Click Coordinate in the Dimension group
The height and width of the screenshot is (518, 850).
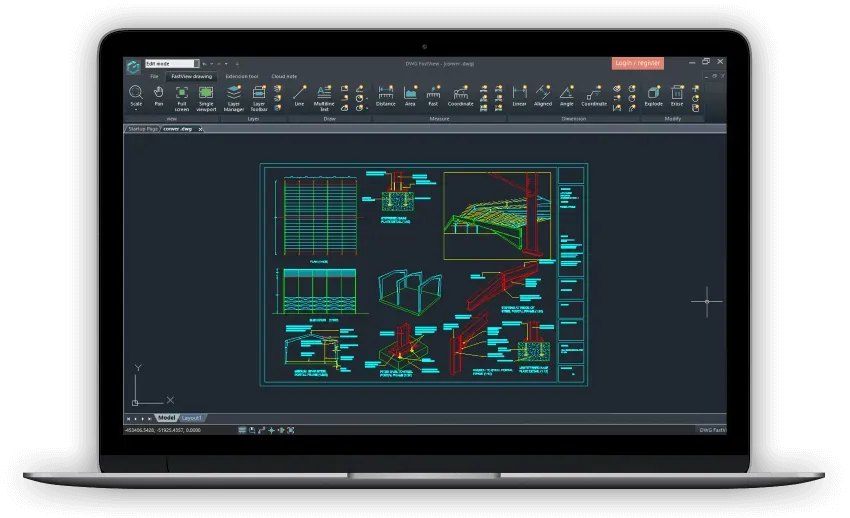594,96
